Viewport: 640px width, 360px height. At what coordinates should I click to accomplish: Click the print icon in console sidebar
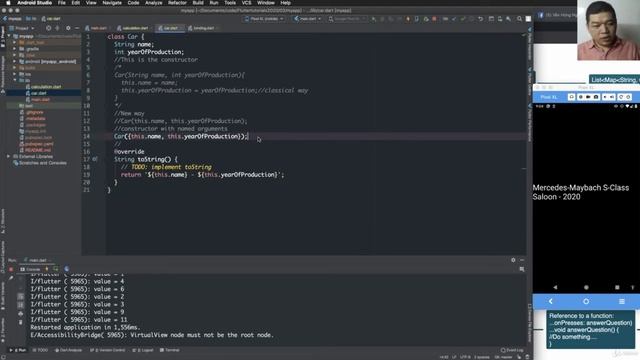click(x=21, y=313)
